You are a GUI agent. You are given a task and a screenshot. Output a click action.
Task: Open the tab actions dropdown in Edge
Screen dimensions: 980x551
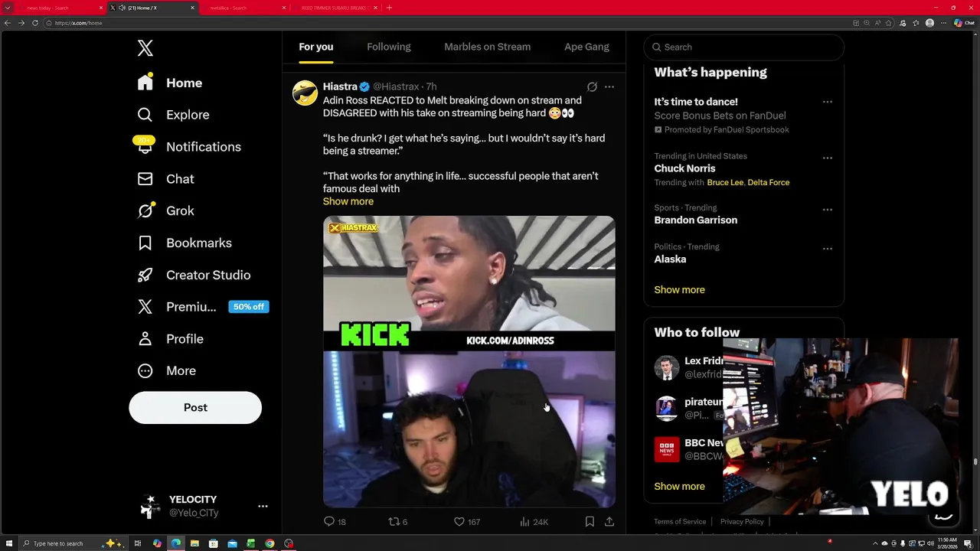tap(8, 8)
